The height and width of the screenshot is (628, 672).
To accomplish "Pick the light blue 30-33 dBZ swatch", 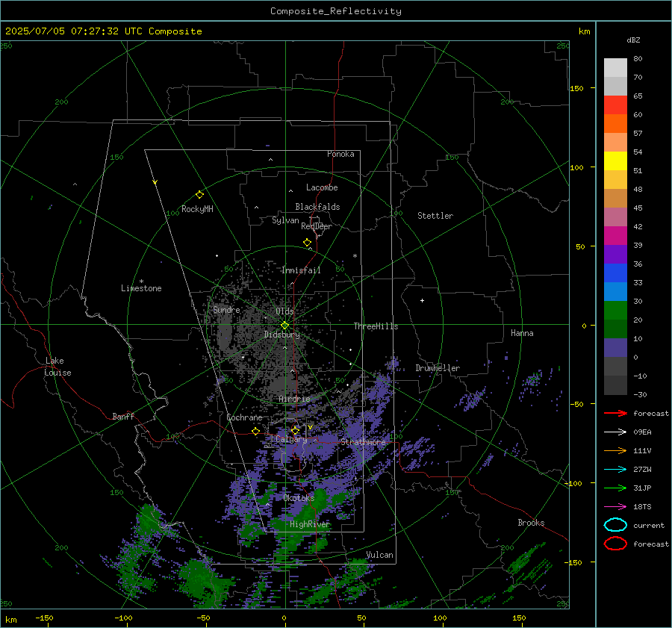I will pyautogui.click(x=615, y=292).
